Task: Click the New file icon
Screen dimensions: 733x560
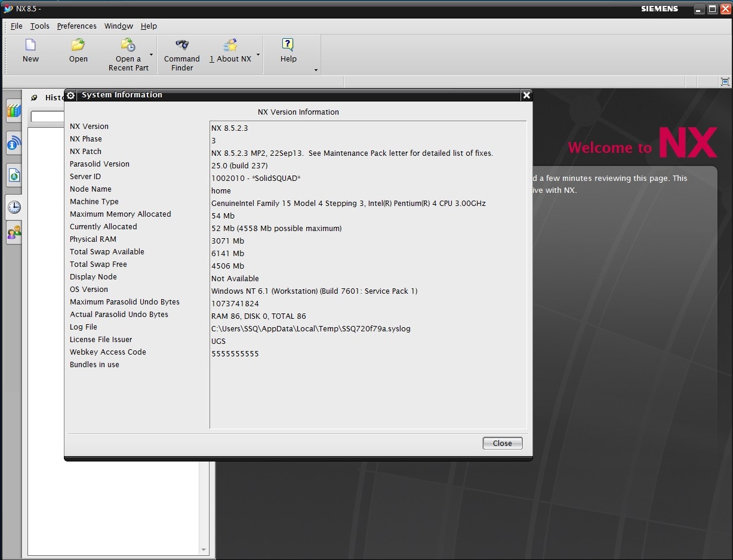Action: [x=30, y=45]
